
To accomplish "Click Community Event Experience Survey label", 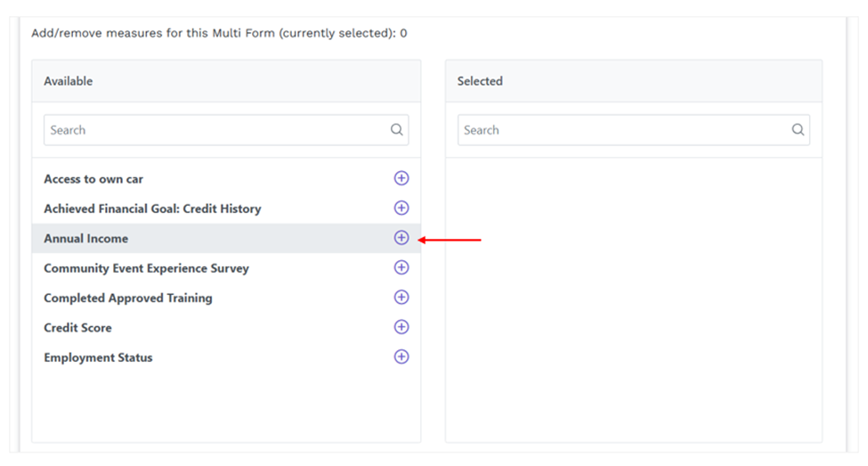I will click(x=146, y=268).
